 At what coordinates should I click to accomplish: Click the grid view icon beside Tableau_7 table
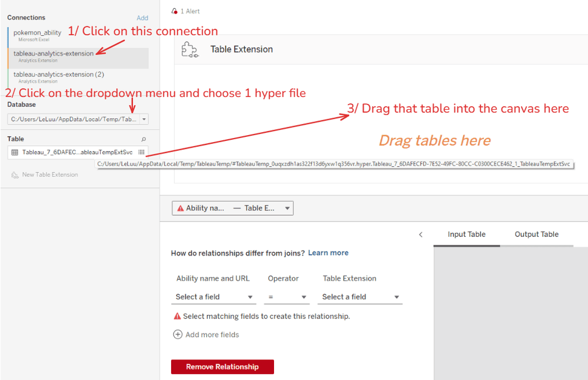[x=141, y=152]
